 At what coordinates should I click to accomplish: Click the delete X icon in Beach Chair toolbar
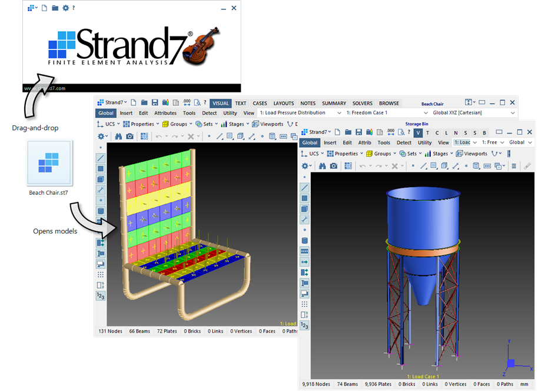tap(191, 137)
